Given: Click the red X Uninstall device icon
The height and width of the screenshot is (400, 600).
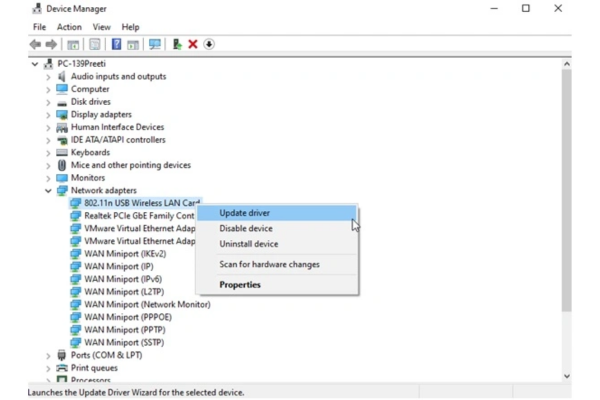Looking at the screenshot, I should [x=193, y=44].
